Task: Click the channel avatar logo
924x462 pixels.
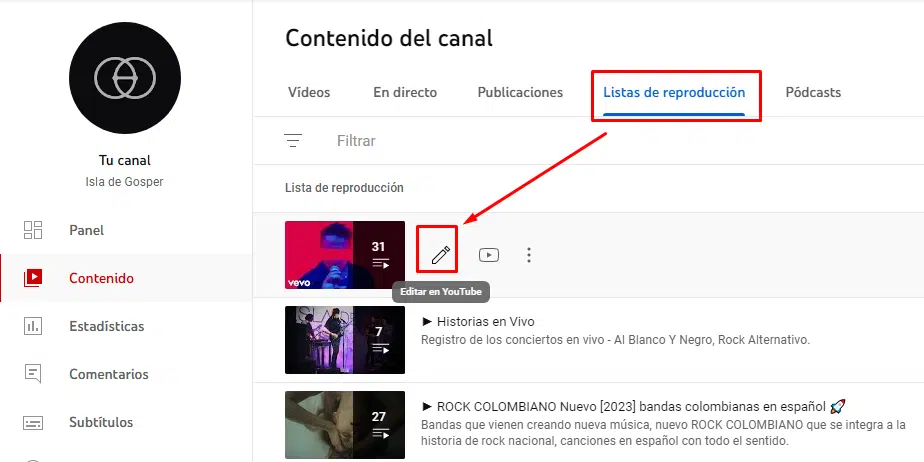Action: click(125, 78)
